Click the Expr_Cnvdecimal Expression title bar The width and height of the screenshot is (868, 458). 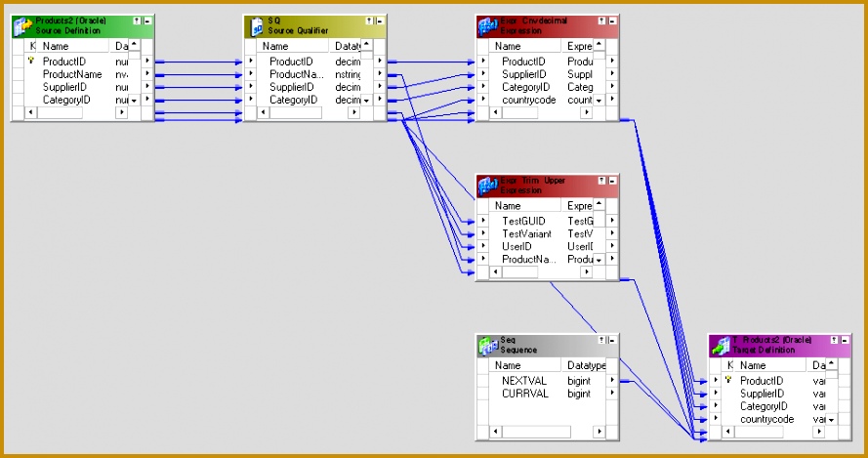point(547,26)
